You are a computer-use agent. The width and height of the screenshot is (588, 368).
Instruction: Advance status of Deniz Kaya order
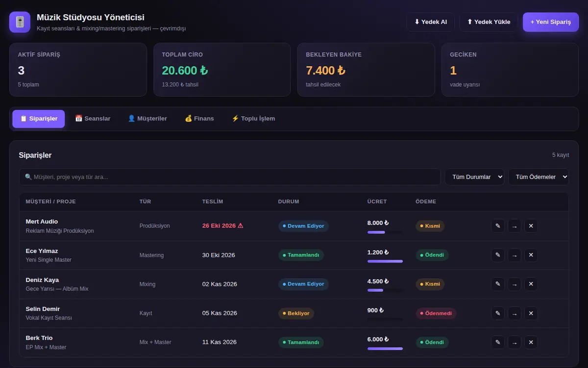[514, 284]
